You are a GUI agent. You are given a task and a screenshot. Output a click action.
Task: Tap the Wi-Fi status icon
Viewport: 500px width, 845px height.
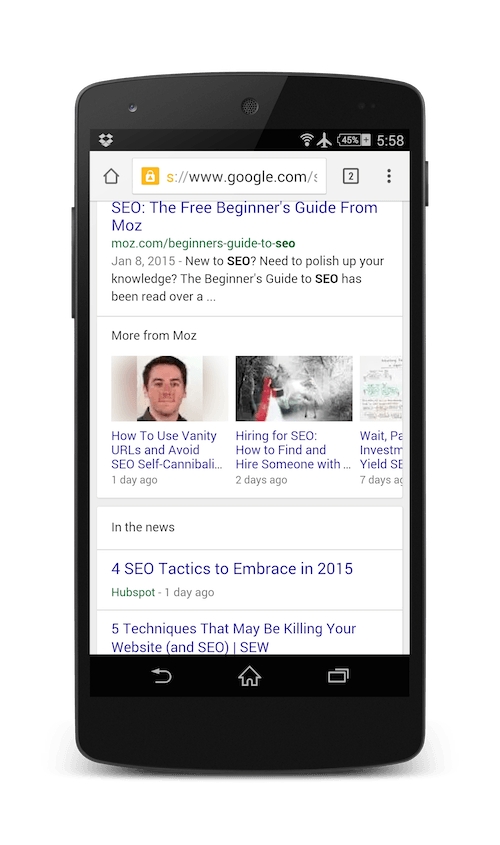click(x=307, y=140)
